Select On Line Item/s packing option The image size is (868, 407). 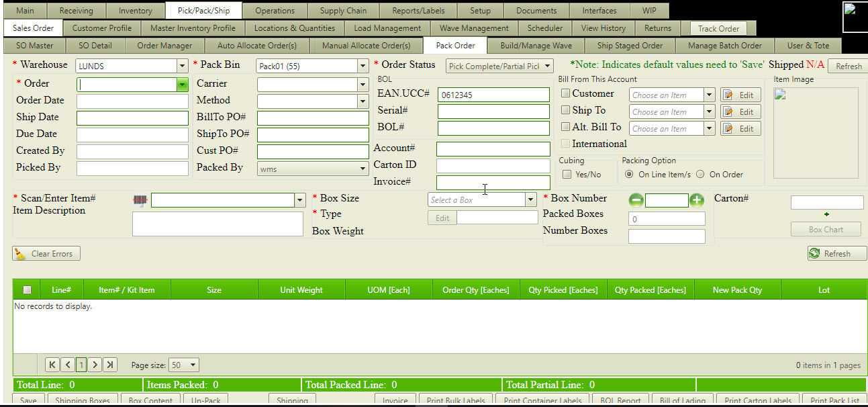tap(629, 175)
